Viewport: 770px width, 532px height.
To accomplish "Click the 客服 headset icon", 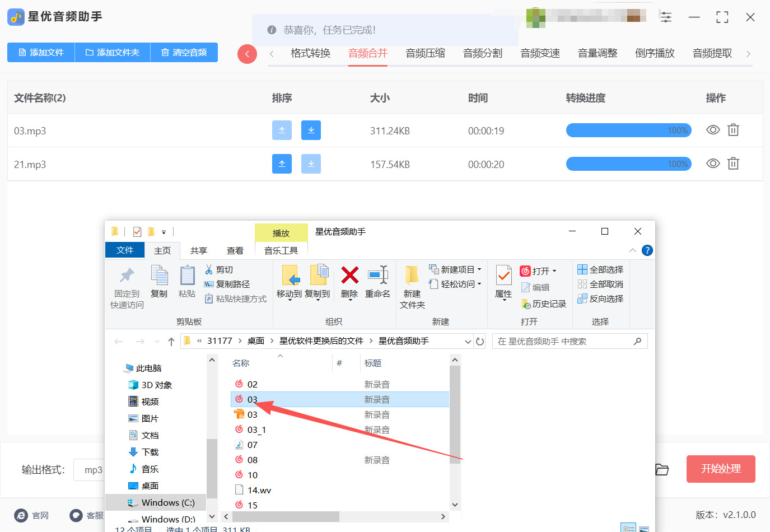I will pos(76,515).
